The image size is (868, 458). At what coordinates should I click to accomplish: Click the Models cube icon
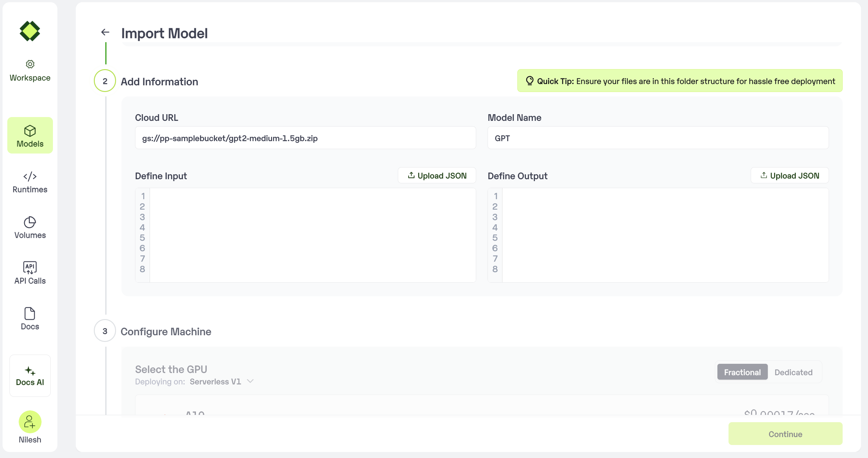click(x=30, y=131)
